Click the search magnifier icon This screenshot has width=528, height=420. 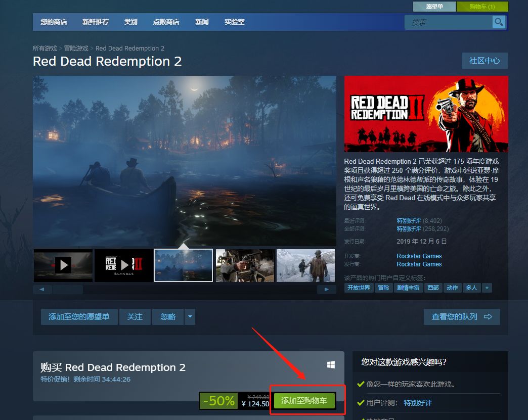(x=498, y=22)
